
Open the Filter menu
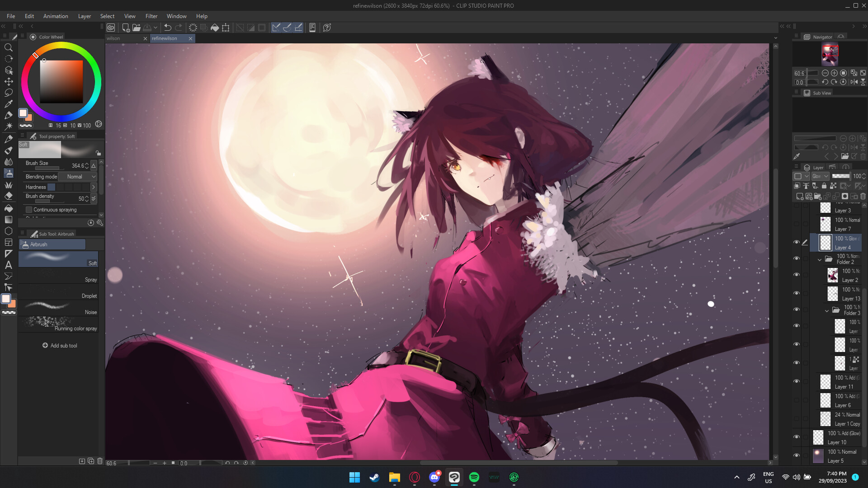[x=151, y=16]
